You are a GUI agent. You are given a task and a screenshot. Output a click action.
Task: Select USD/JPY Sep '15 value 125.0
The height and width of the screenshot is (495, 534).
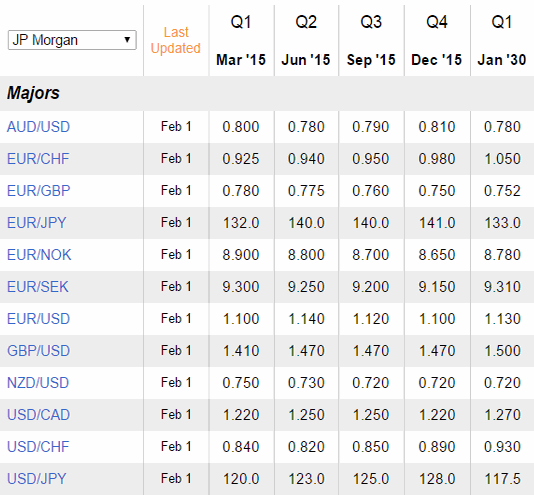click(371, 479)
